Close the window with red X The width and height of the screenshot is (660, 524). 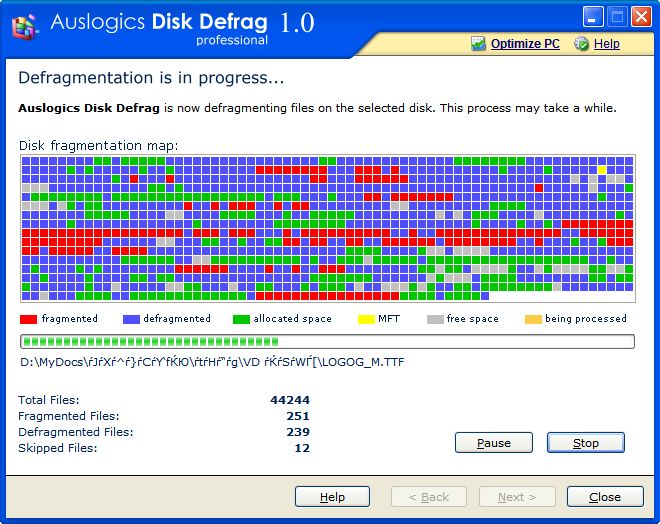coord(641,17)
